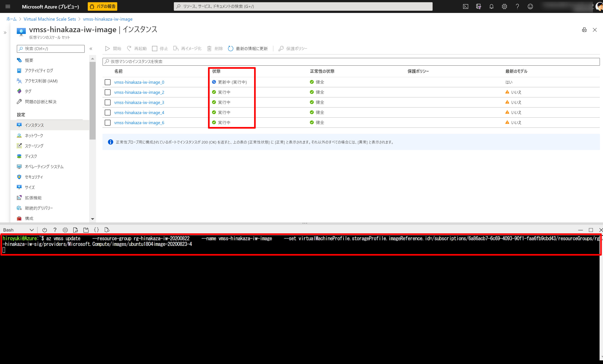The image size is (603, 364).
Task: Collapse the left sidebar with the chevrons
Action: 91,49
